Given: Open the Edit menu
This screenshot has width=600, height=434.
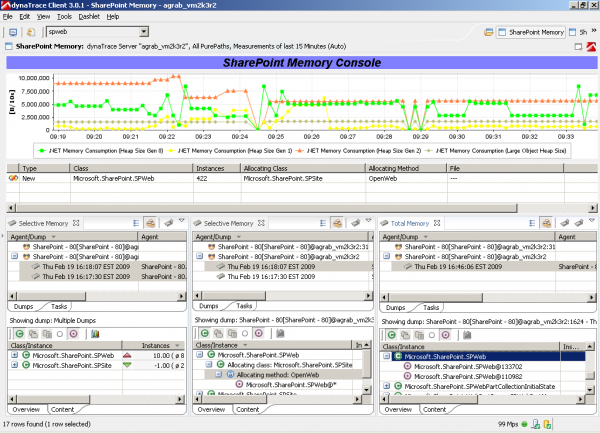Looking at the screenshot, I should pyautogui.click(x=24, y=16).
